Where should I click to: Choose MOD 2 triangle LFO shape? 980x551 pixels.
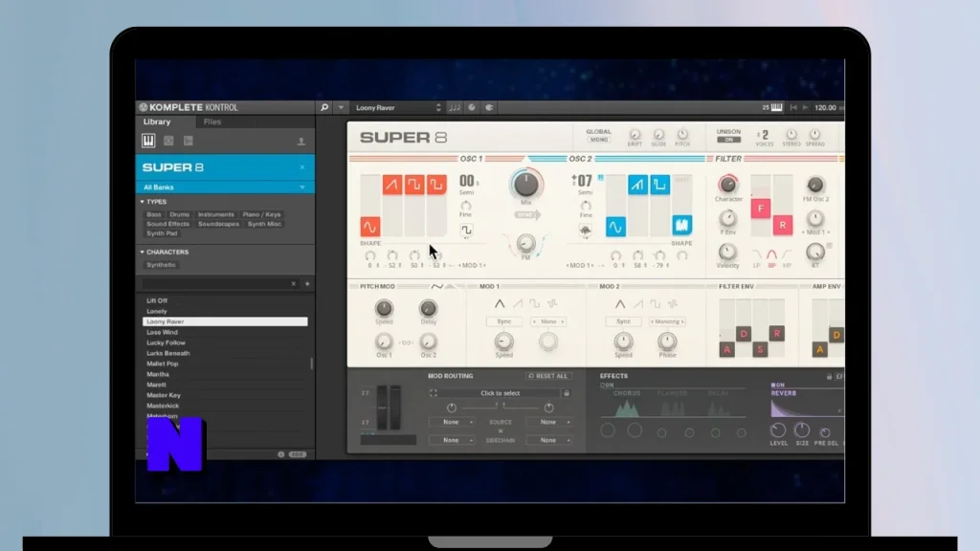coord(620,304)
